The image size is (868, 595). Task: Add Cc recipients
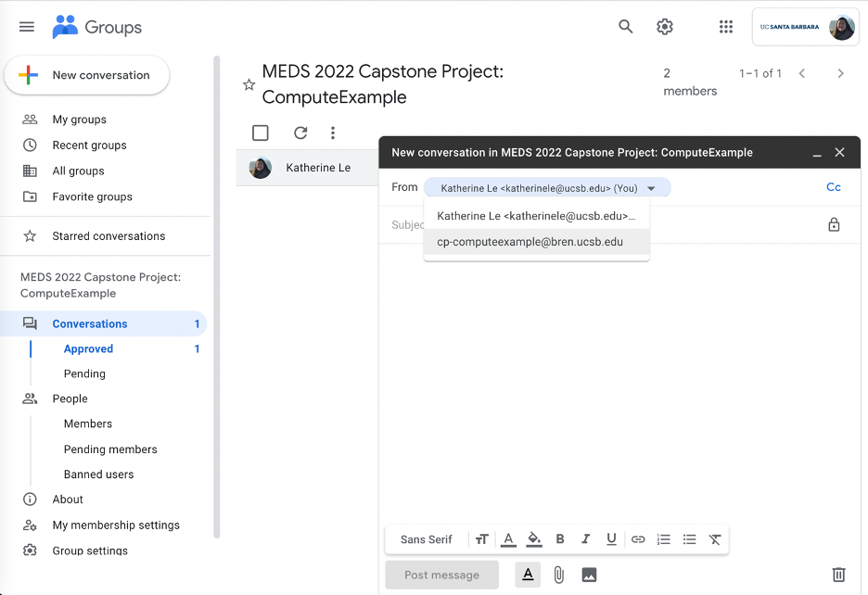point(833,187)
